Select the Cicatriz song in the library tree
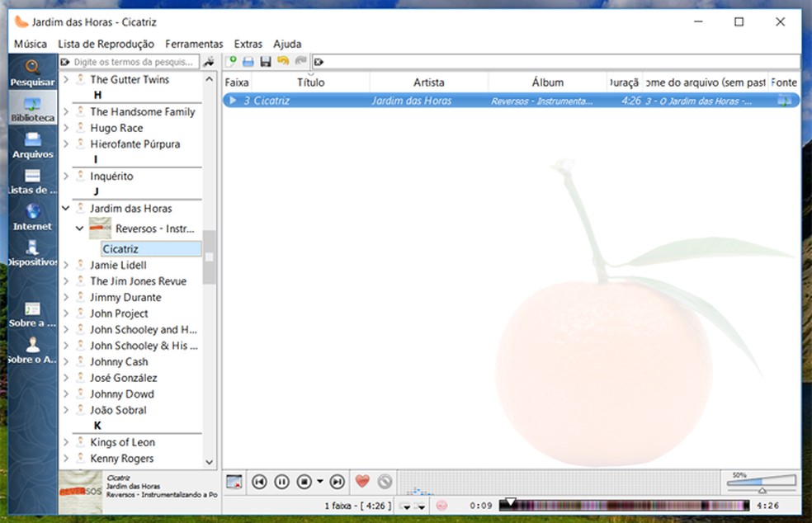 [x=151, y=248]
